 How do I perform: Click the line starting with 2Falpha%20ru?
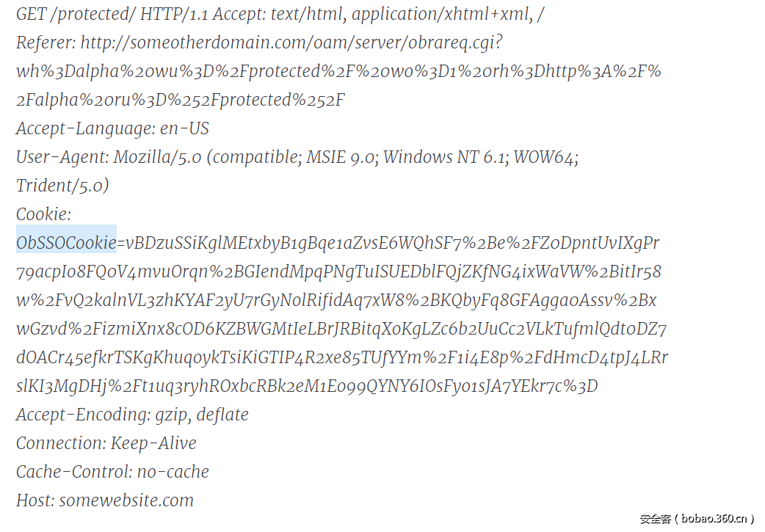[x=181, y=100]
